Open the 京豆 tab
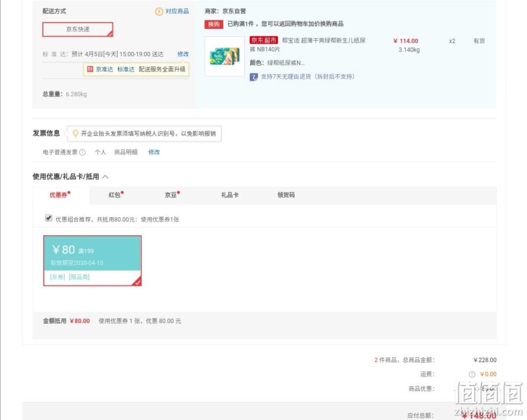527x420 pixels. tap(172, 195)
